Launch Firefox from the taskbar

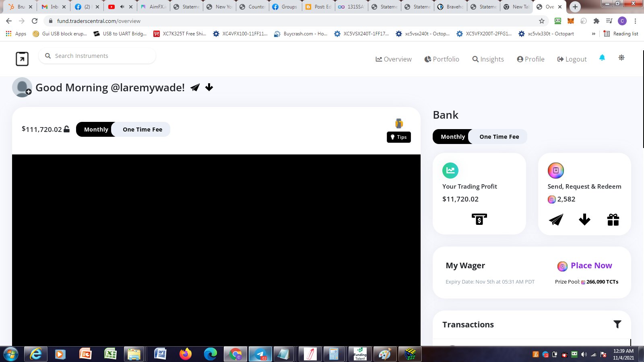[x=186, y=354]
